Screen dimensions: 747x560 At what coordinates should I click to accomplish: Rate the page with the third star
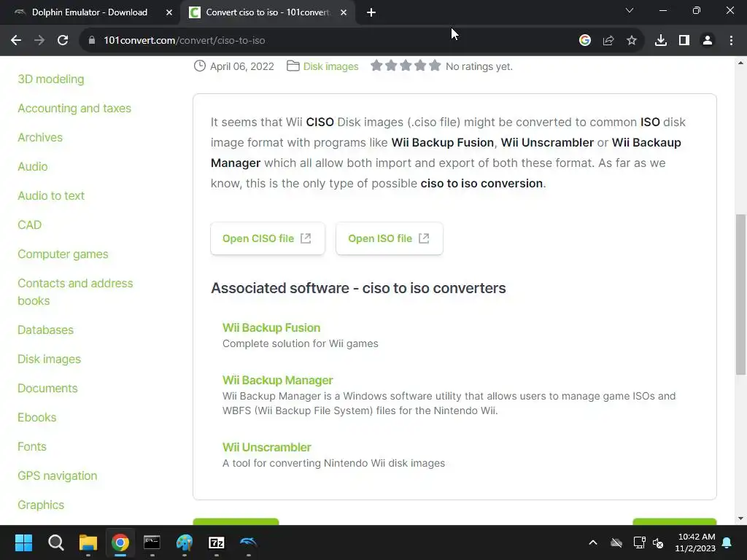406,66
